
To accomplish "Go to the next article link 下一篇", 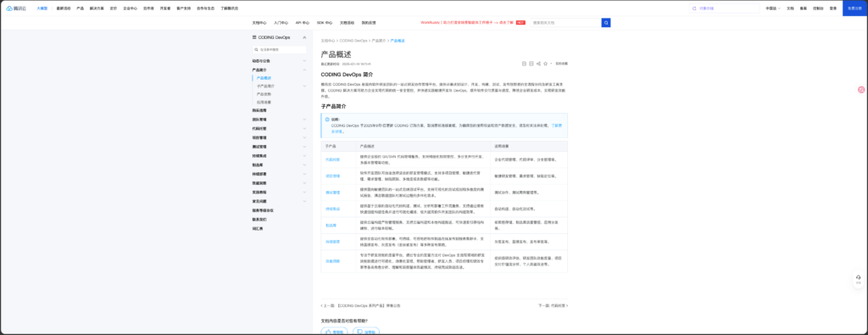I will coord(553,305).
